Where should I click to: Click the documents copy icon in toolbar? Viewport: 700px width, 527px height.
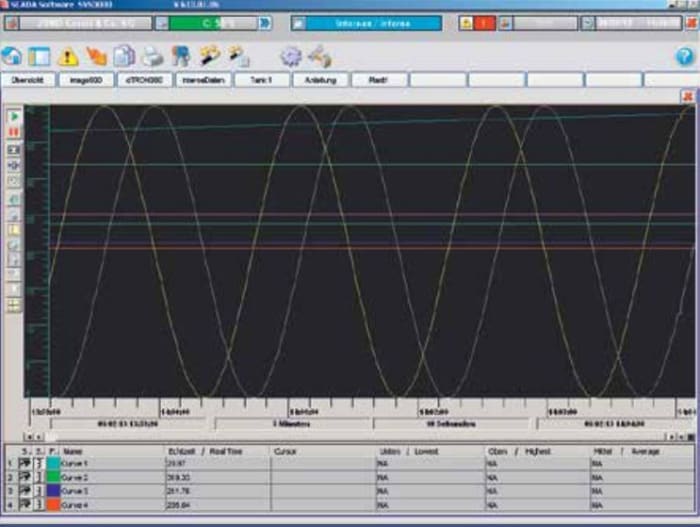(x=124, y=56)
